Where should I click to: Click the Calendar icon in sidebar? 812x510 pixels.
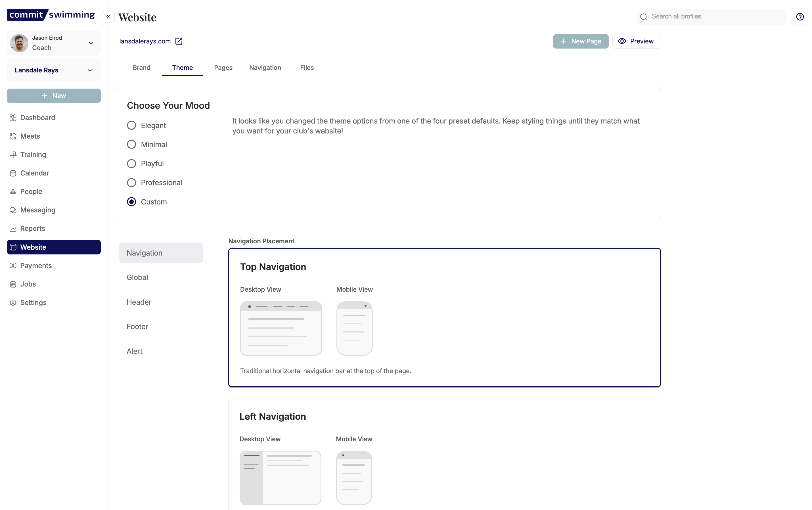coord(13,173)
